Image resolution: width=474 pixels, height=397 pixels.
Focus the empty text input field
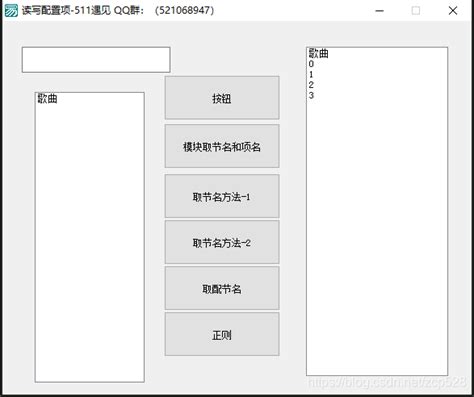(96, 60)
